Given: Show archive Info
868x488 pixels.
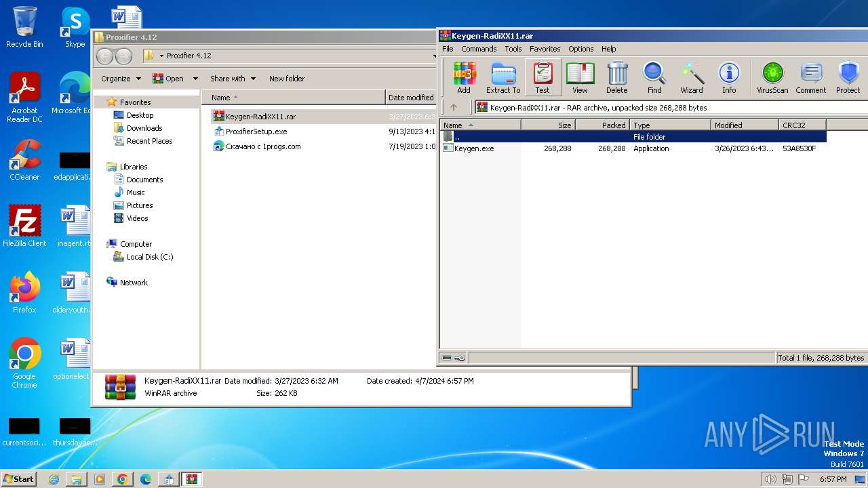Looking at the screenshot, I should (x=729, y=77).
